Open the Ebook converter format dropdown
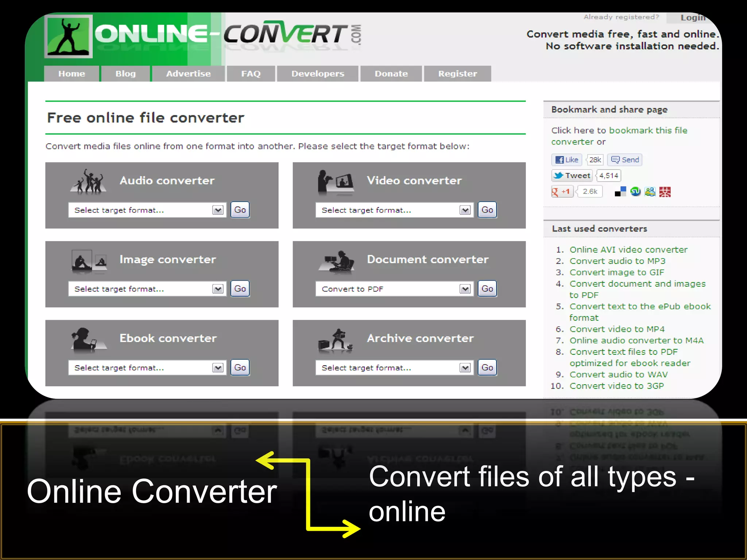The width and height of the screenshot is (747, 560). pos(147,367)
